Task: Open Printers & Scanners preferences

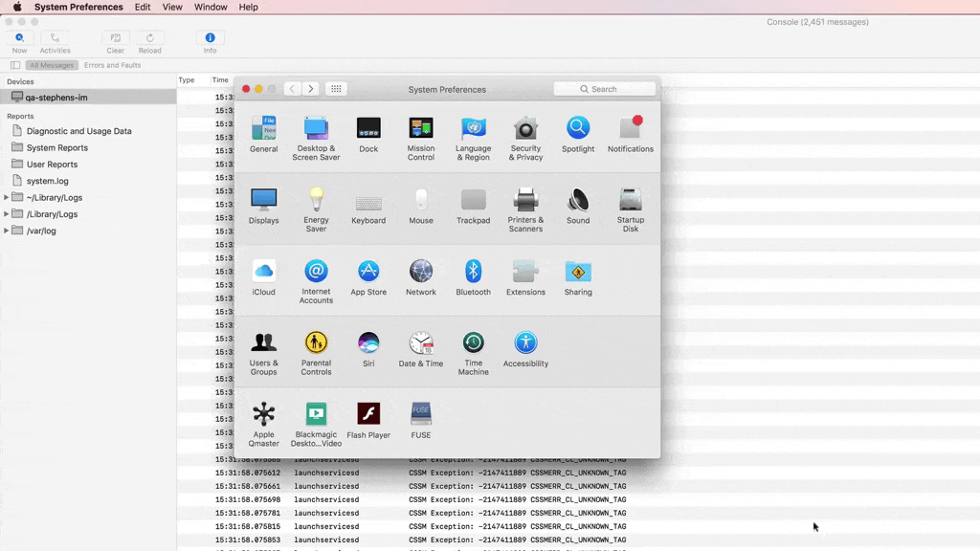Action: [x=525, y=201]
